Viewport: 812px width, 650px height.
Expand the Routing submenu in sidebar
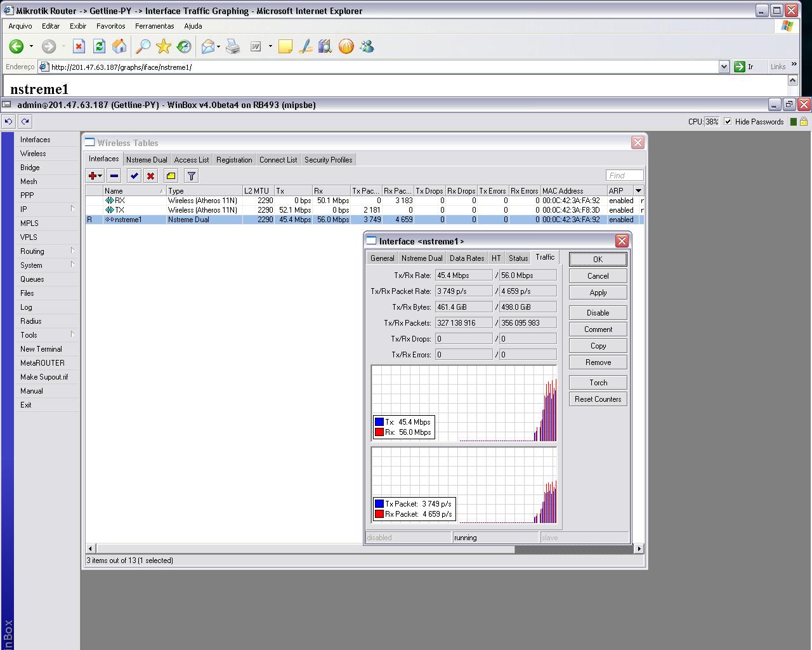[x=72, y=251]
